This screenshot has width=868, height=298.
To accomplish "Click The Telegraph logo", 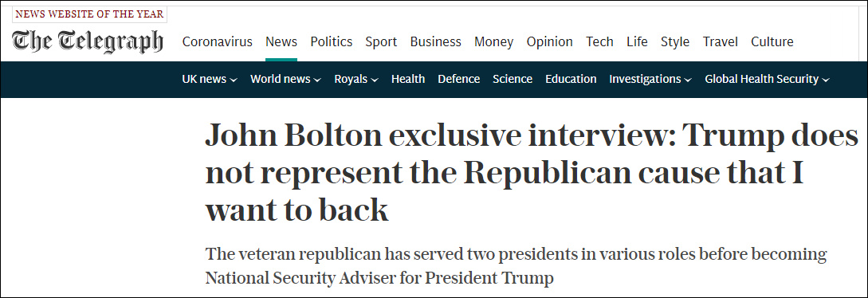I will tap(88, 41).
